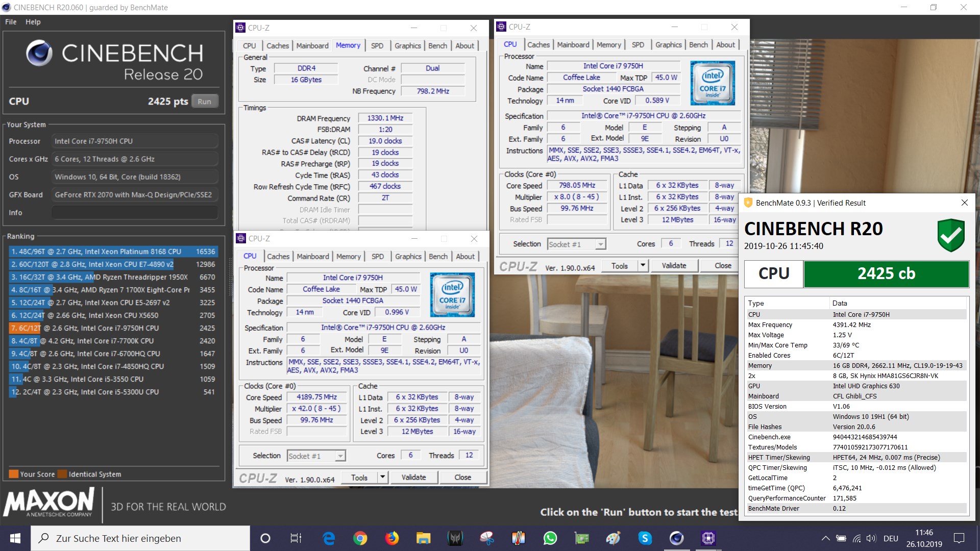
Task: Click BenchMate verified green shield icon
Action: tap(951, 235)
